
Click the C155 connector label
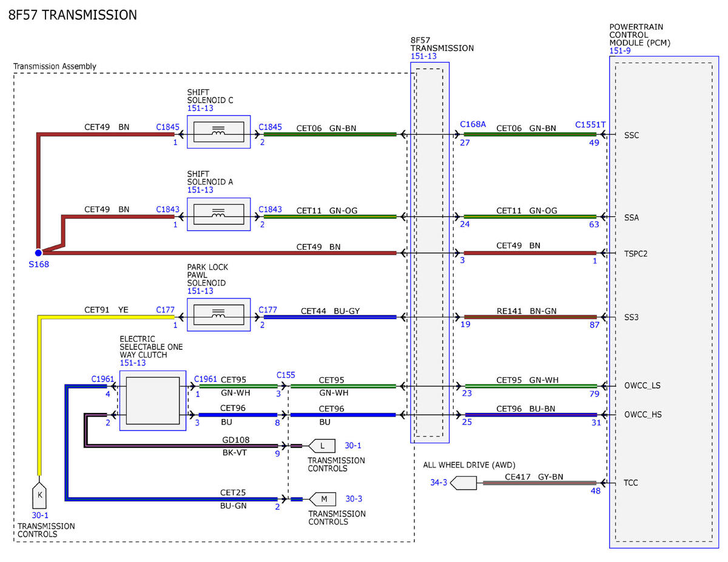point(286,375)
